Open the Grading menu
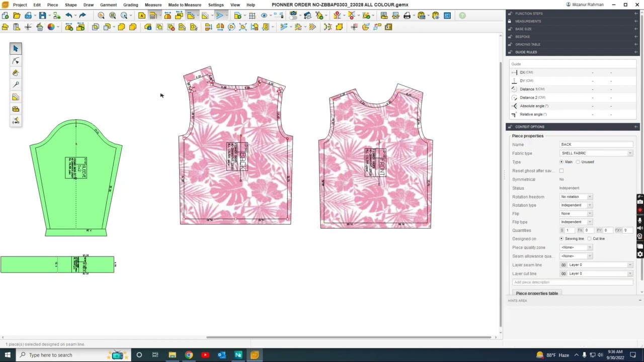This screenshot has width=644, height=362. pos(130,5)
